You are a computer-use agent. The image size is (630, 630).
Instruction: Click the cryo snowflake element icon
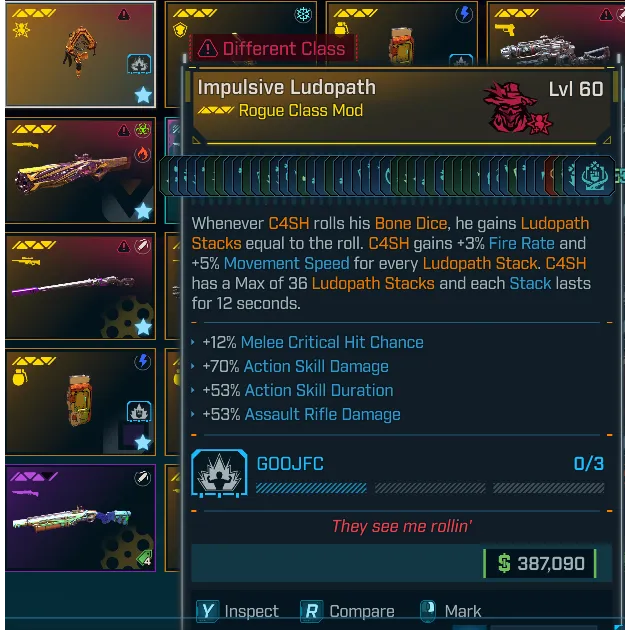pyautogui.click(x=303, y=15)
